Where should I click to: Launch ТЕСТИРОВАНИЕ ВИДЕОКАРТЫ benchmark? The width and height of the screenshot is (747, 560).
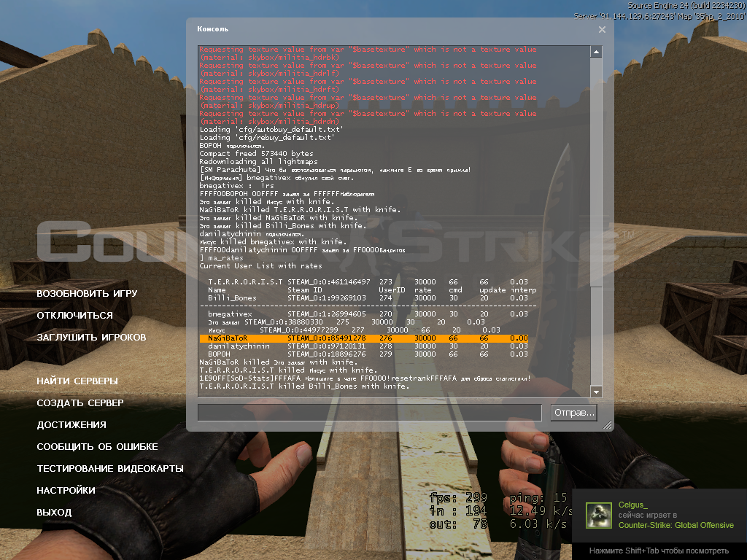pos(110,469)
